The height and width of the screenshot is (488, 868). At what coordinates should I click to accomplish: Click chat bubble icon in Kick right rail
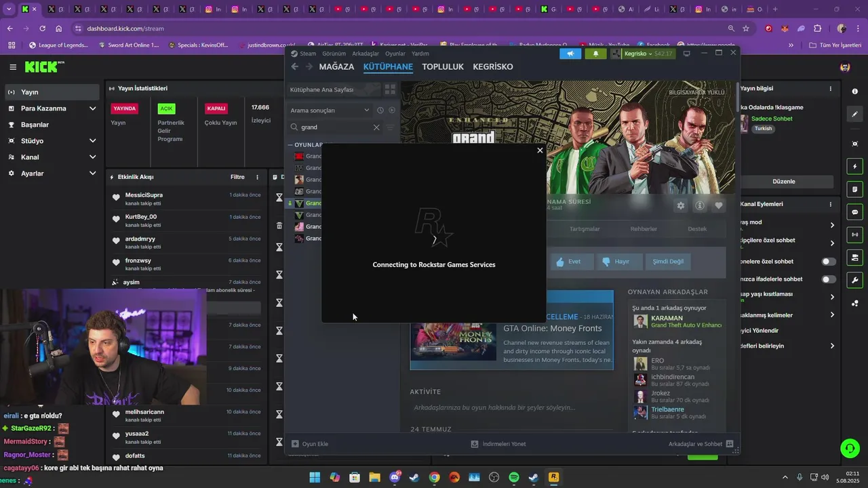855,212
